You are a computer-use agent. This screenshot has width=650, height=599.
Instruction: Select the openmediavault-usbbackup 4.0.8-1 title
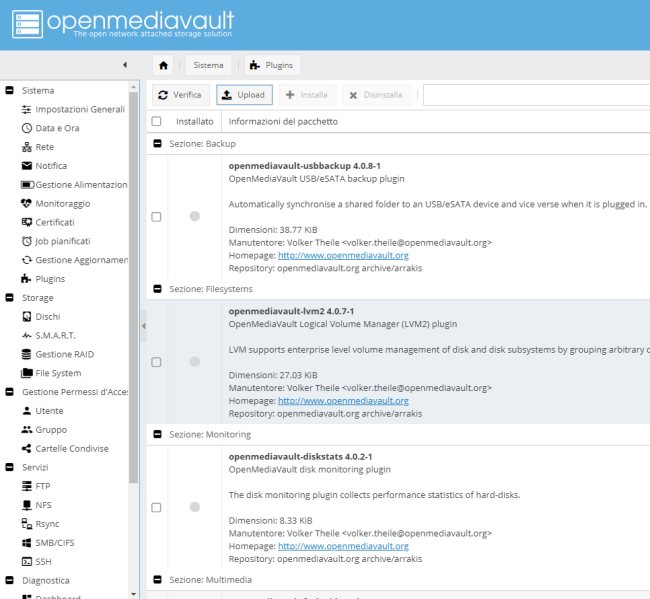[x=304, y=166]
